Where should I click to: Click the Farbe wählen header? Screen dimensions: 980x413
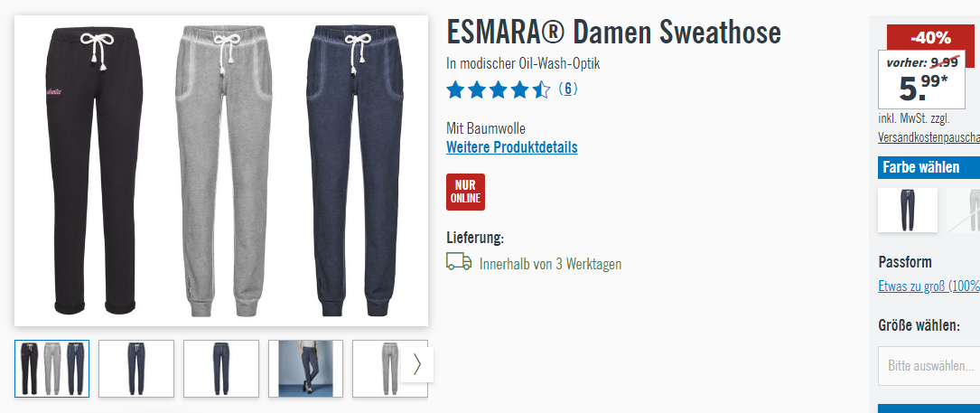929,168
